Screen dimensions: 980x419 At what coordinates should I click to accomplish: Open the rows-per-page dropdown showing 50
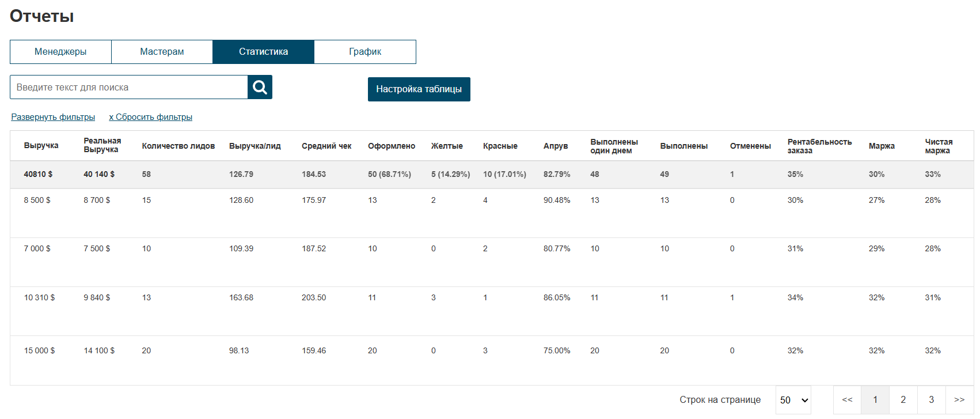[x=793, y=400]
